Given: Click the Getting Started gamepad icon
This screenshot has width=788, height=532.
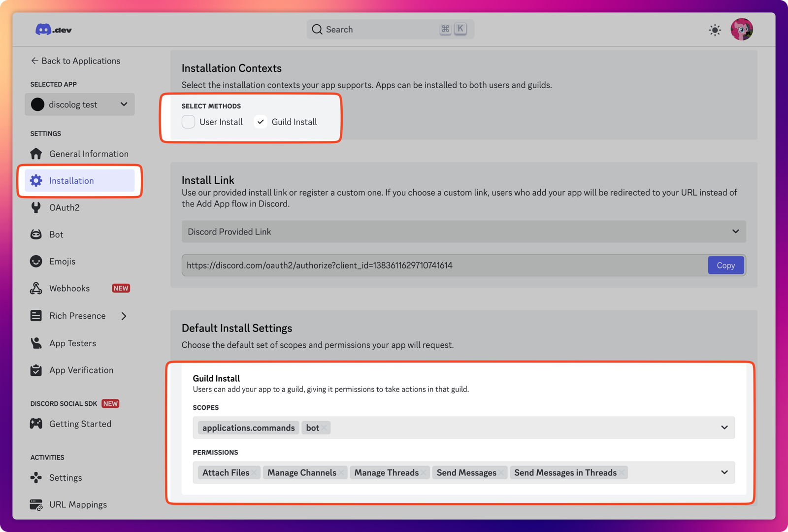Looking at the screenshot, I should [36, 424].
